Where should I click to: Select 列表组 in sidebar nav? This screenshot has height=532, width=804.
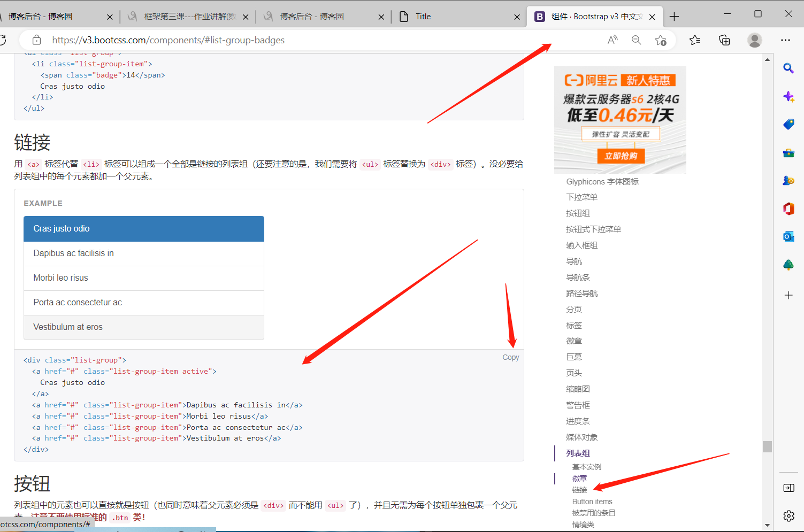(578, 453)
